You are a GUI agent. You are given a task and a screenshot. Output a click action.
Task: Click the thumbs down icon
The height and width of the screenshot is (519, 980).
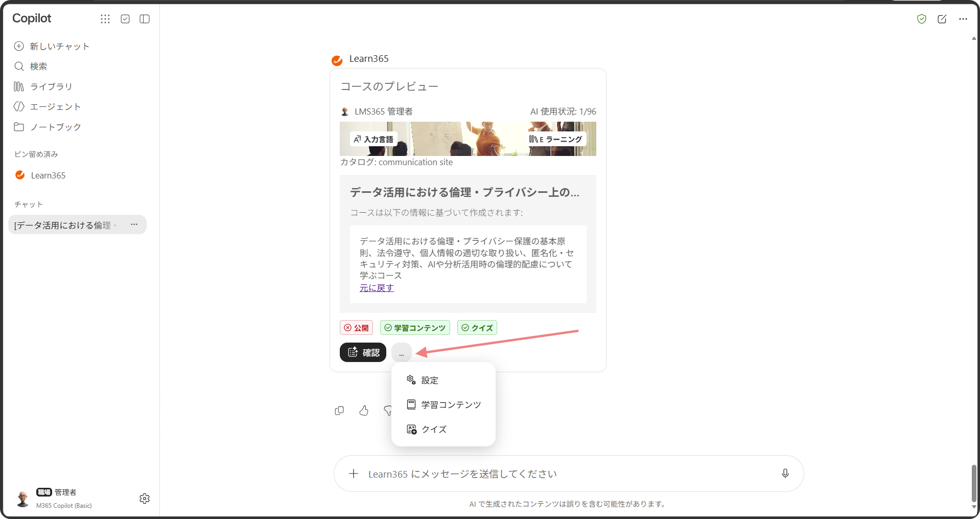(387, 411)
